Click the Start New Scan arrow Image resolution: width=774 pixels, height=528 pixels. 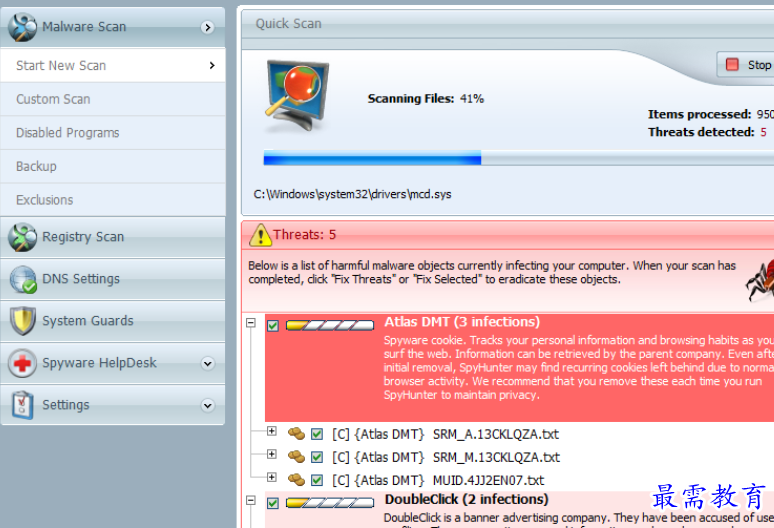212,65
